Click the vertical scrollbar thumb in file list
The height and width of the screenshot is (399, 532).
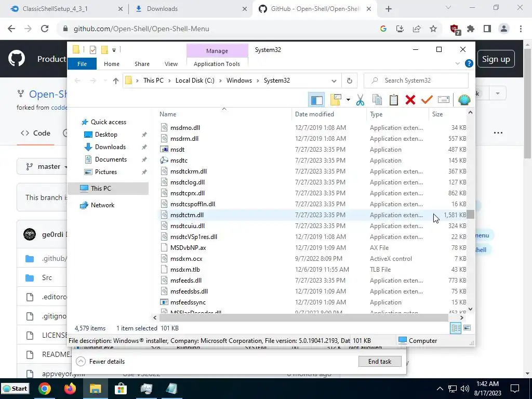470,215
